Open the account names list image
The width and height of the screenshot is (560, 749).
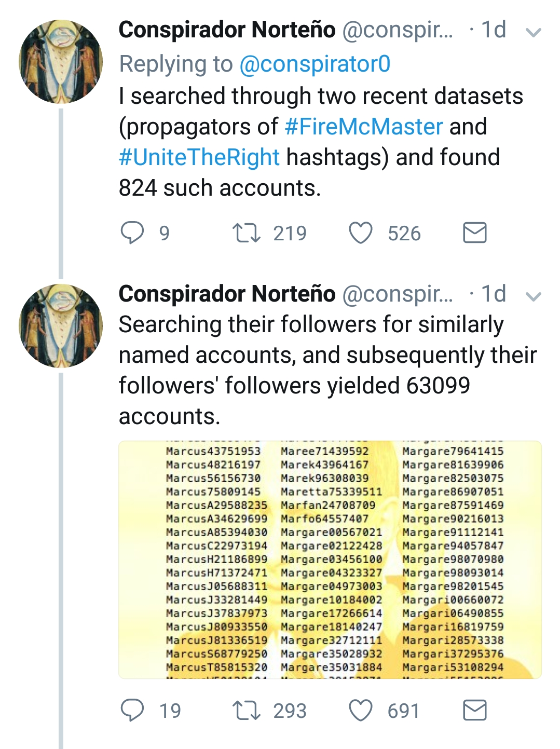(330, 560)
